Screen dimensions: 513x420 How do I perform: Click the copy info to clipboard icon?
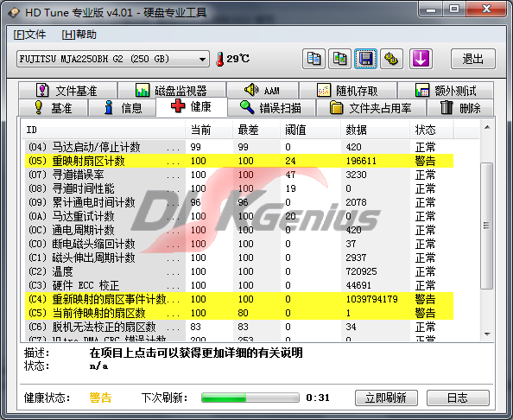click(313, 59)
